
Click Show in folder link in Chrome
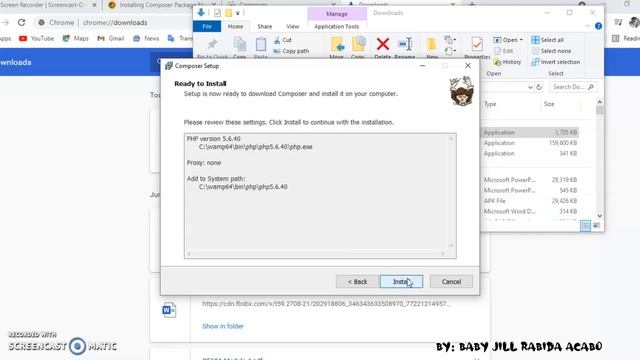click(x=223, y=326)
